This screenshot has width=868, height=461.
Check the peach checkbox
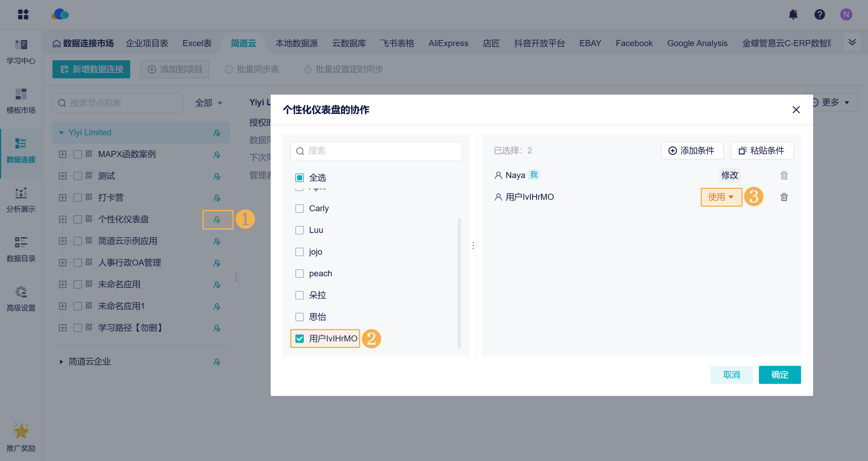pos(299,273)
